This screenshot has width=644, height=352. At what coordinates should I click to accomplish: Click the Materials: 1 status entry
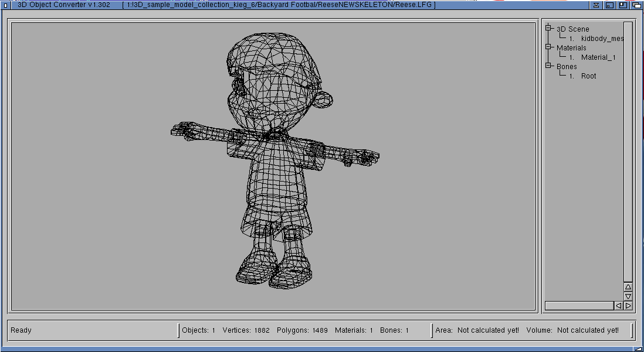(354, 330)
